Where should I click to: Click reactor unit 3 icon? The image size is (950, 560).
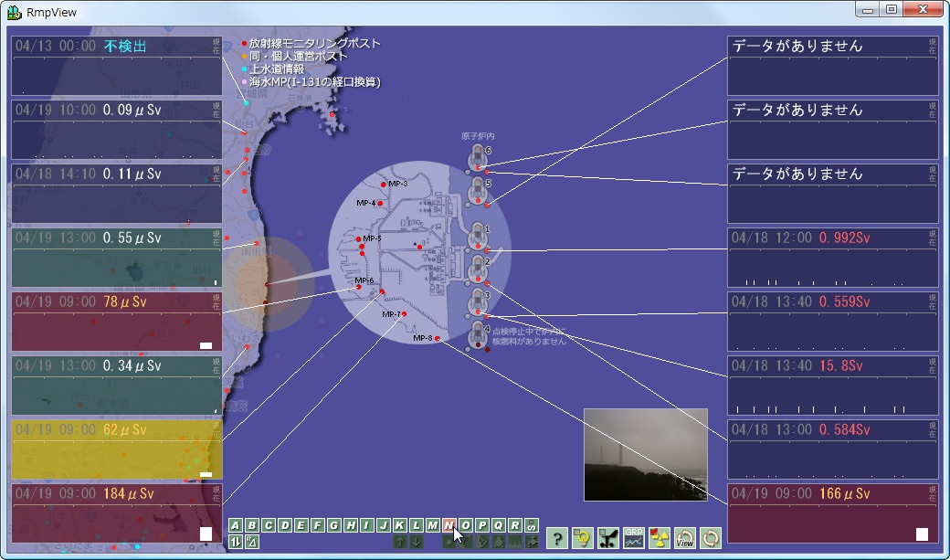pyautogui.click(x=478, y=303)
